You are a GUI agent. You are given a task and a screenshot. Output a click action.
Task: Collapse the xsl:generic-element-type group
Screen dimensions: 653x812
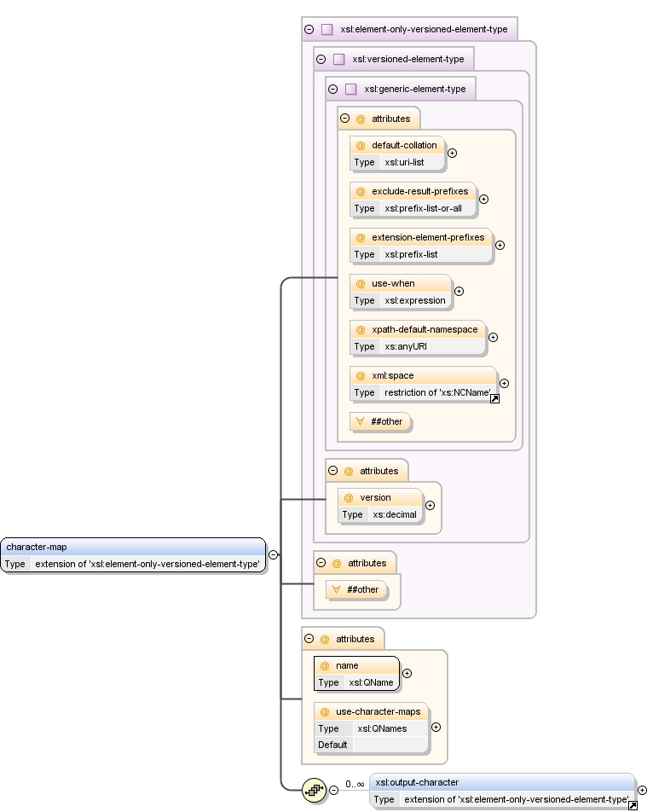click(332, 89)
